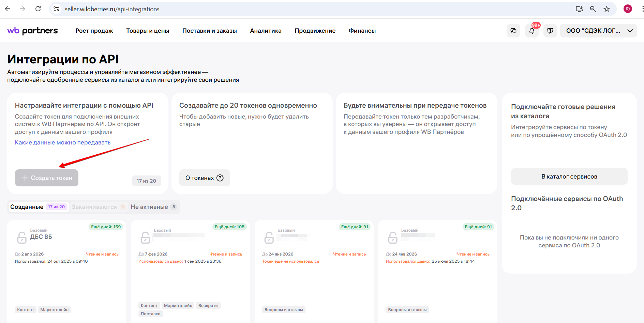This screenshot has width=644, height=323.
Task: Open the notifications bell icon
Action: point(531,31)
